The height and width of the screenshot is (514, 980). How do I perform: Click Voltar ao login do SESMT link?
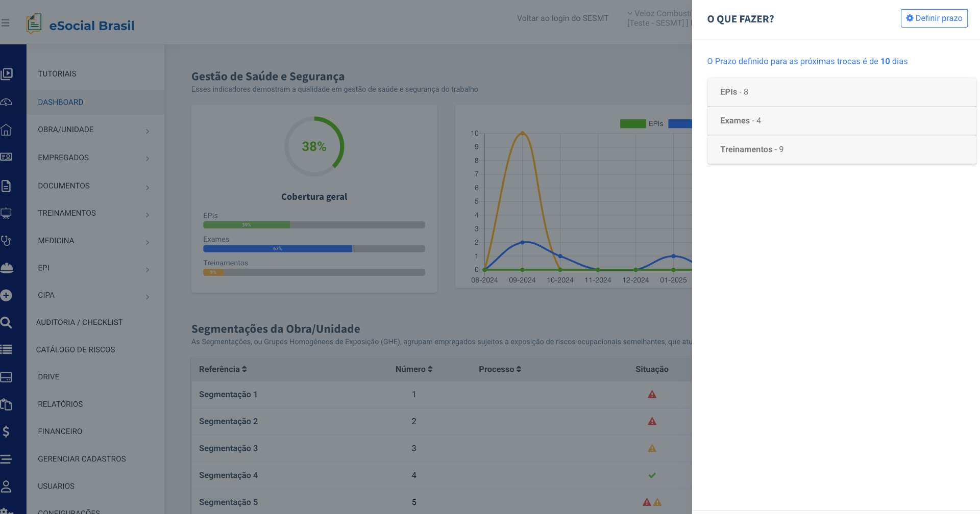[562, 18]
